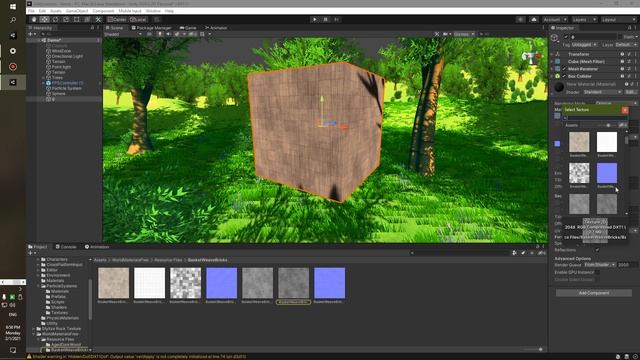Viewport: 640px width, 360px height.
Task: Click the red record icon in taskbar
Action: tap(13, 67)
